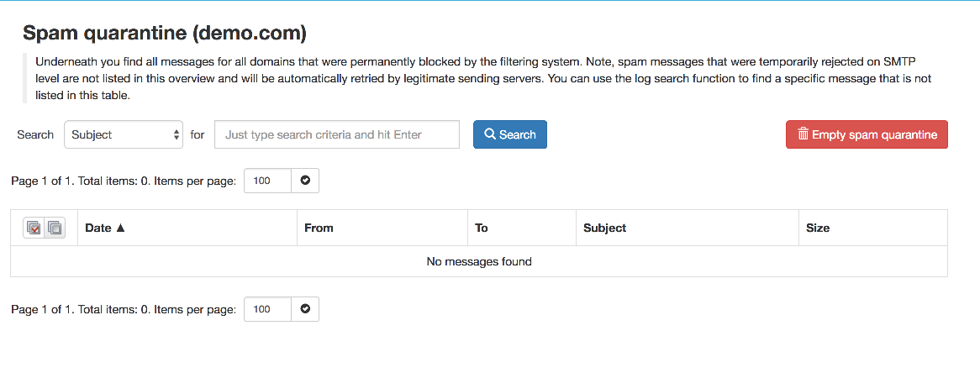
Task: Click the trash icon in the red button
Action: click(803, 134)
